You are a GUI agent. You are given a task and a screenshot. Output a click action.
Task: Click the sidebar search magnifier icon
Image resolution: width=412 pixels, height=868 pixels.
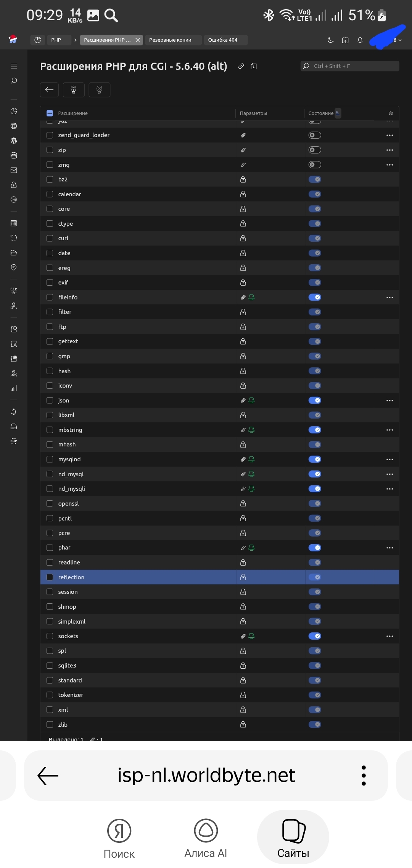pos(14,81)
